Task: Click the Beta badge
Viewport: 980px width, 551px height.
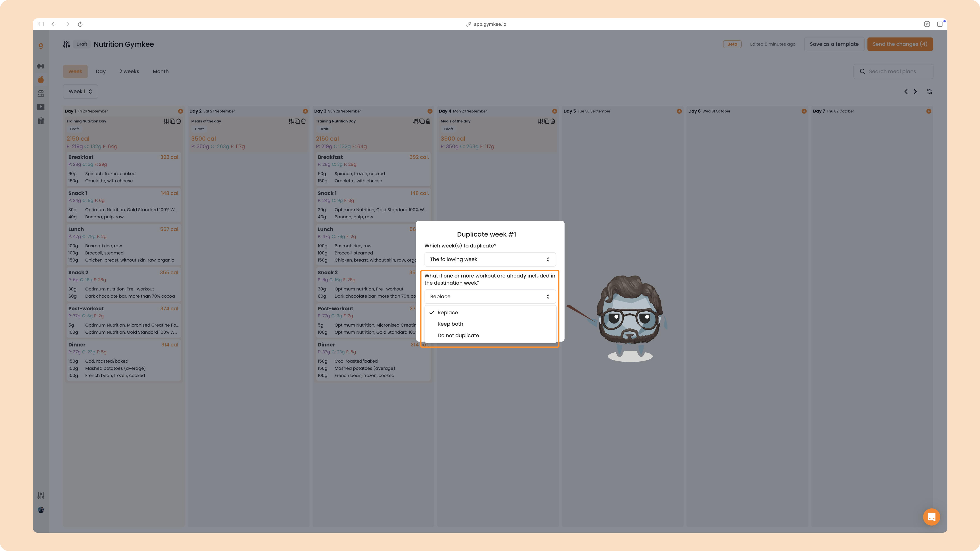Action: [x=732, y=44]
